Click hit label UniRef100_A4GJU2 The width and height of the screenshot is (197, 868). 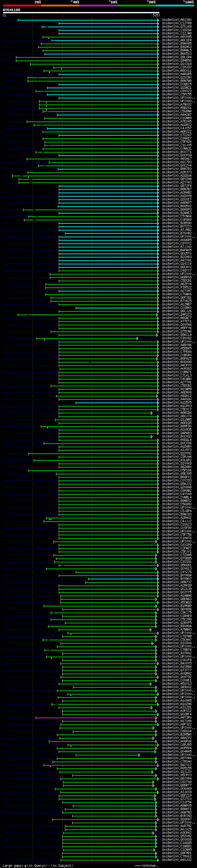click(177, 860)
